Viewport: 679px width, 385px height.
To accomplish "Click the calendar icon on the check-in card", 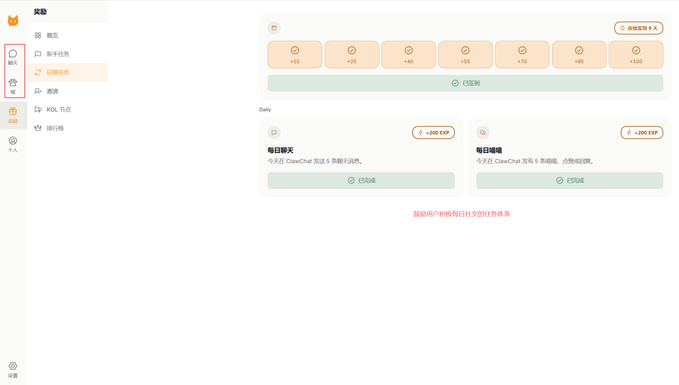I will click(274, 28).
